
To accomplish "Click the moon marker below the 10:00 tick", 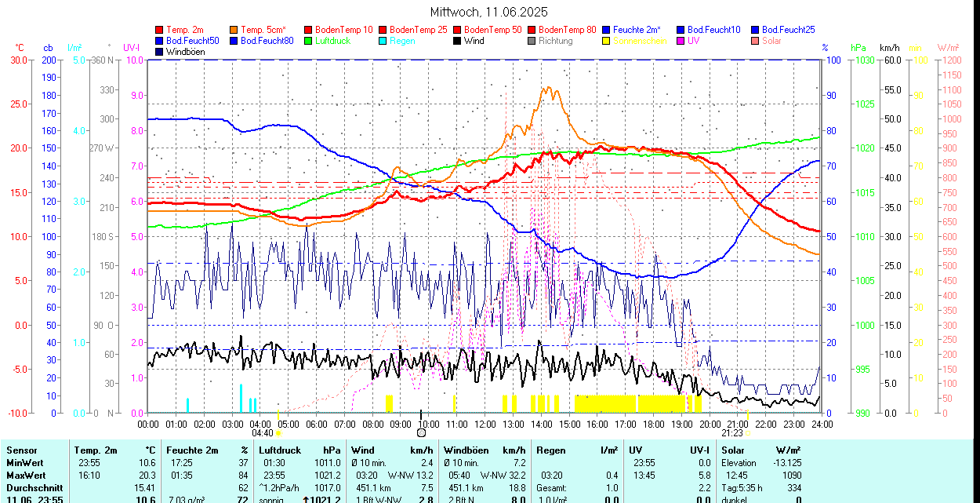I will tap(421, 432).
